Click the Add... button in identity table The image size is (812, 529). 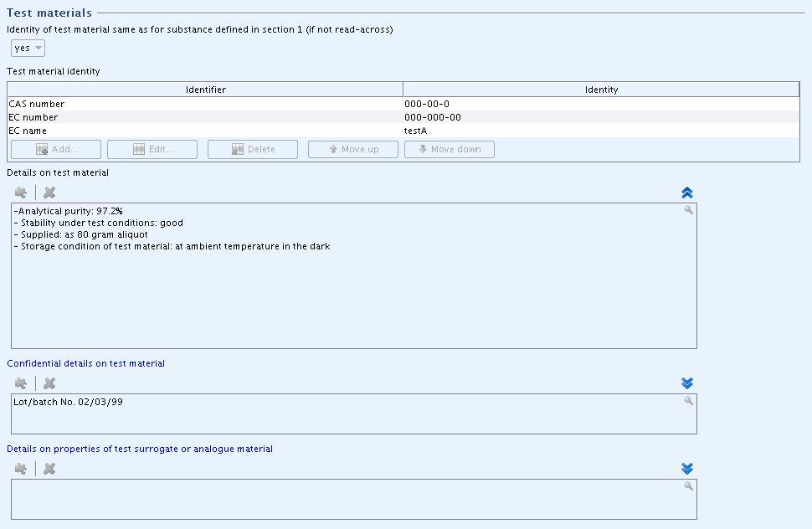(x=56, y=149)
